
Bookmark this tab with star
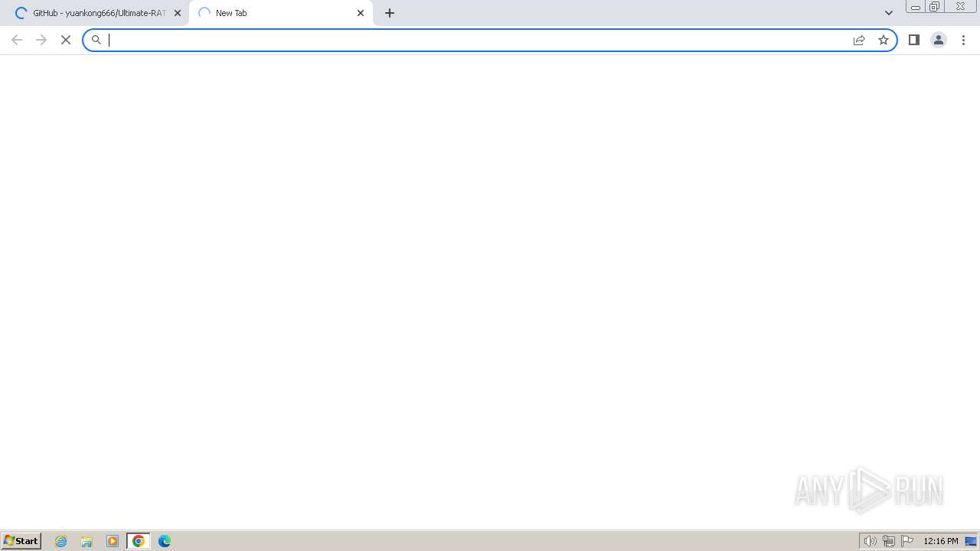(x=884, y=40)
